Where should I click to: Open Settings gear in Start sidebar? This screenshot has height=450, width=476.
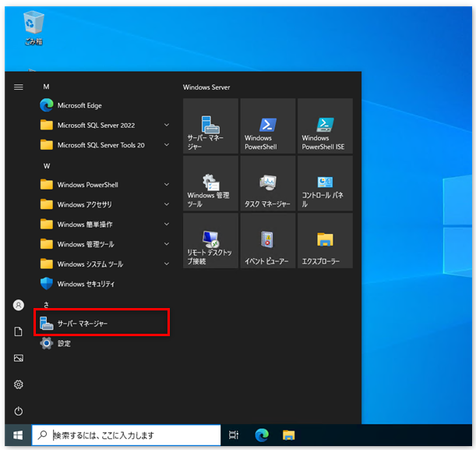[x=19, y=384]
